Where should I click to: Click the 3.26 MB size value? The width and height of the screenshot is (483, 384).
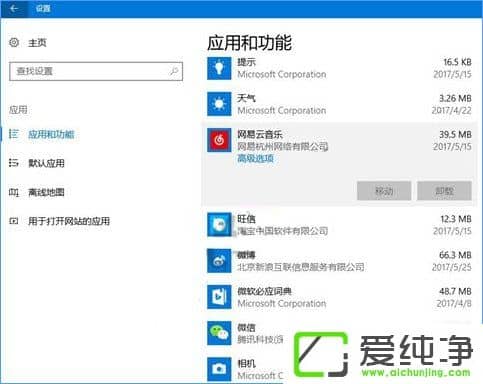tap(455, 98)
